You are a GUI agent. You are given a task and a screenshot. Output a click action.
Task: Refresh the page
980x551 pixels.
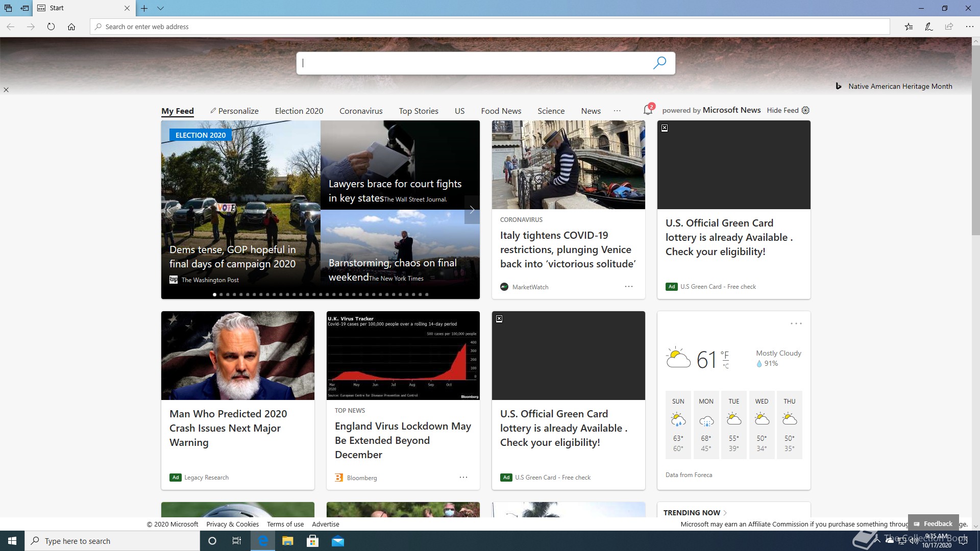pyautogui.click(x=51, y=27)
